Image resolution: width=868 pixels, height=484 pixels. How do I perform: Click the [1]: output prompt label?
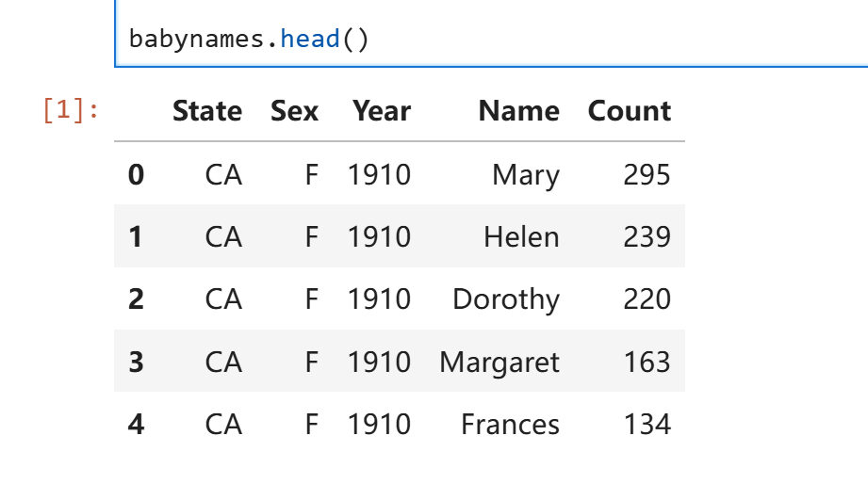(71, 110)
